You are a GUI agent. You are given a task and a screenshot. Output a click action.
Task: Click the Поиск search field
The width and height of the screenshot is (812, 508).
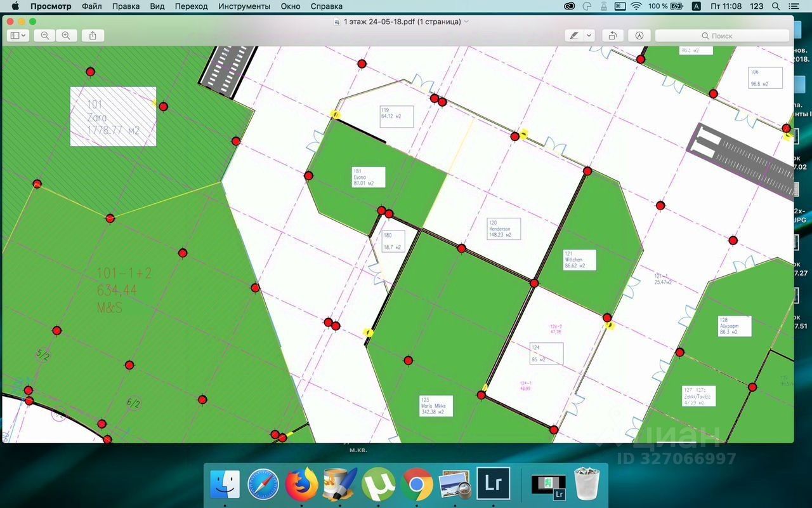tap(722, 36)
